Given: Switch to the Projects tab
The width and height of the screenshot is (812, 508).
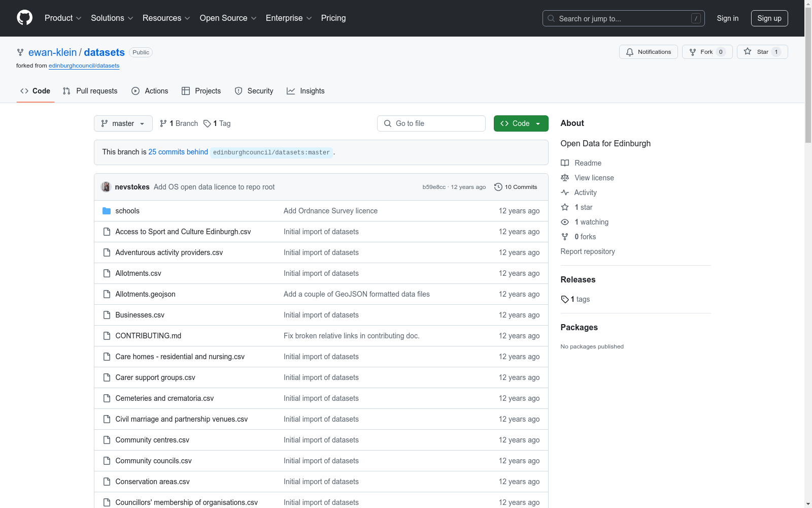Looking at the screenshot, I should pos(201,91).
